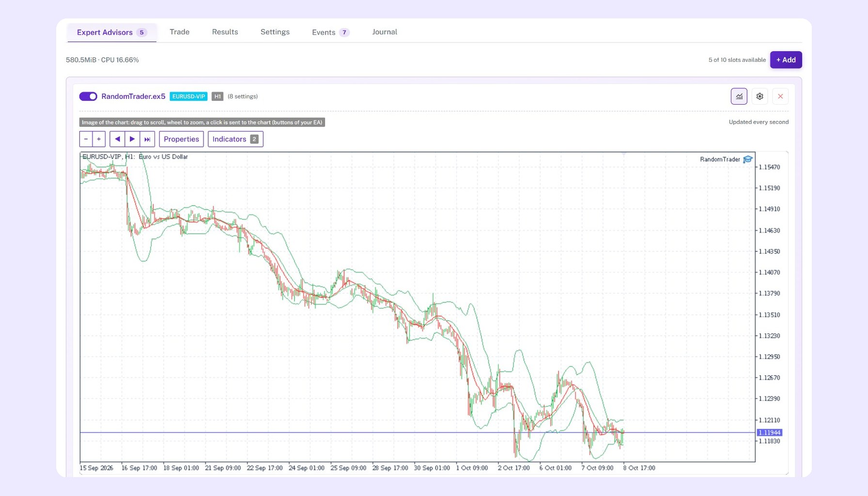Click the 5 of 10 slots available text
The width and height of the screenshot is (868, 496).
[x=737, y=60]
